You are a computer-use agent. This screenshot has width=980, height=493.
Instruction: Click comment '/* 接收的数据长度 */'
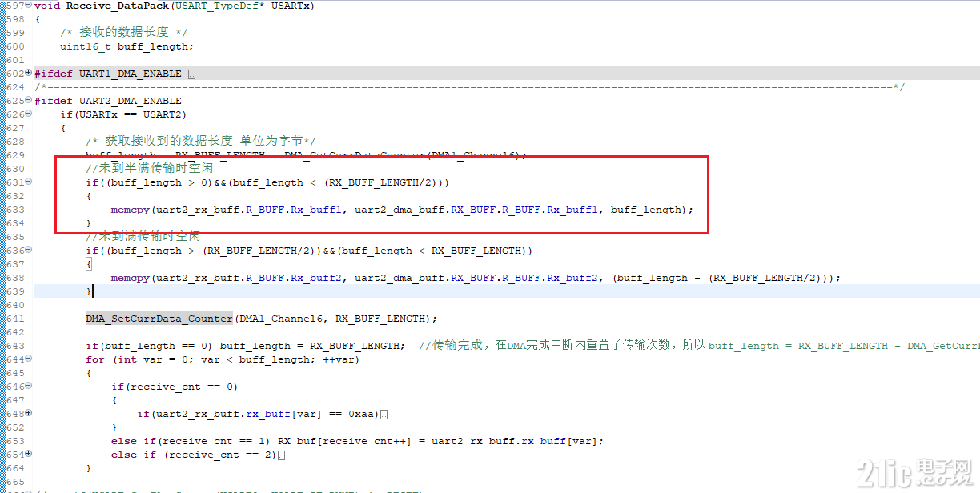coord(124,32)
